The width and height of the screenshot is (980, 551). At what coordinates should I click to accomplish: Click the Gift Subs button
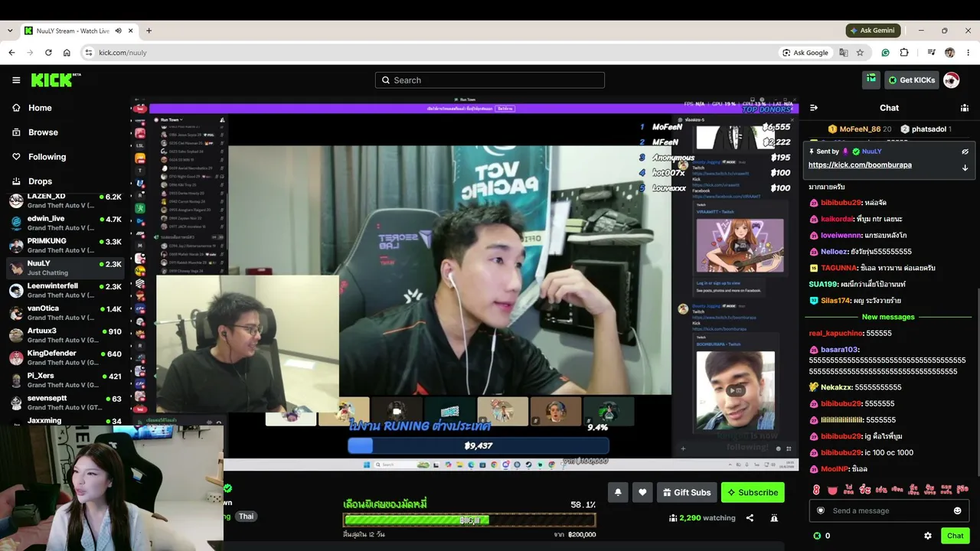click(x=687, y=492)
